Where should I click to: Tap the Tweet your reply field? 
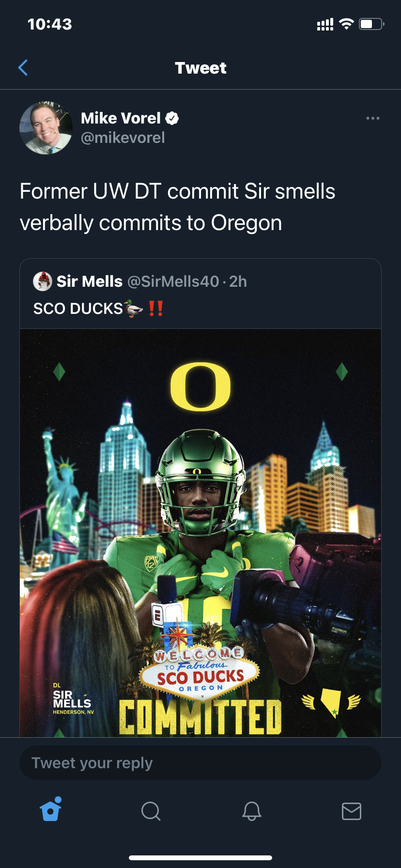pos(200,763)
